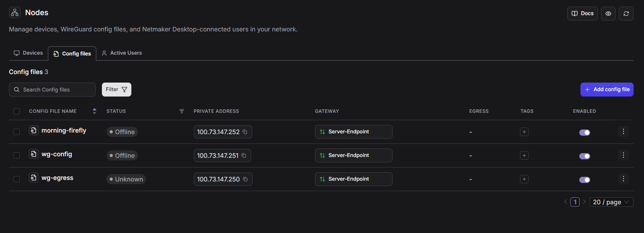Switch to the Active Users tab
Screen dimensions: 644x233
pyautogui.click(x=122, y=53)
